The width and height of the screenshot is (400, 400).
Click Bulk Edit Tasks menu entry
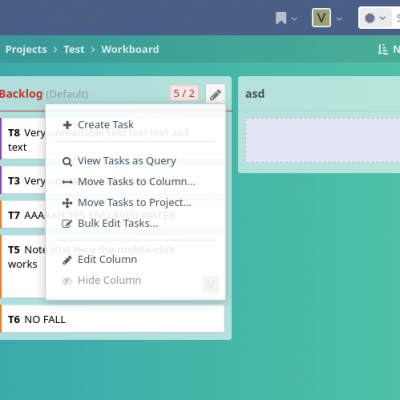pyautogui.click(x=135, y=223)
